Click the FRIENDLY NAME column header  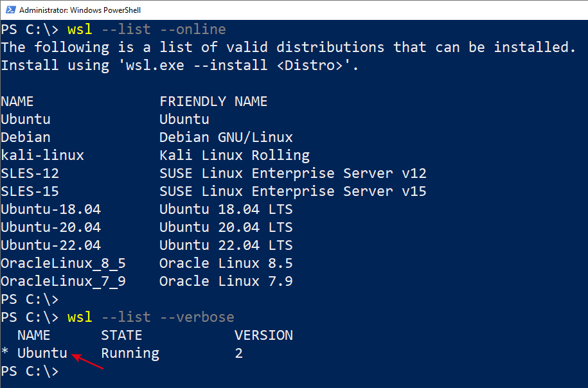coord(213,101)
